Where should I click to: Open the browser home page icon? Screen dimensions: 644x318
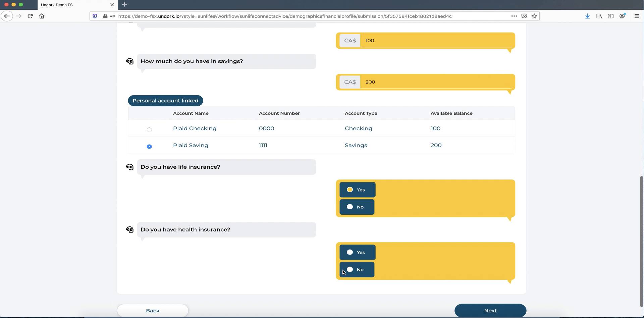42,16
